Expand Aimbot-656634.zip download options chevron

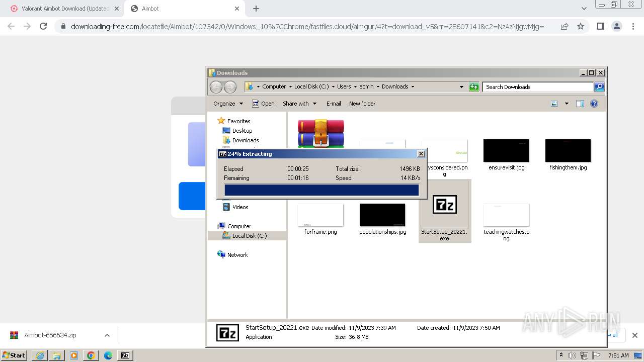(107, 335)
